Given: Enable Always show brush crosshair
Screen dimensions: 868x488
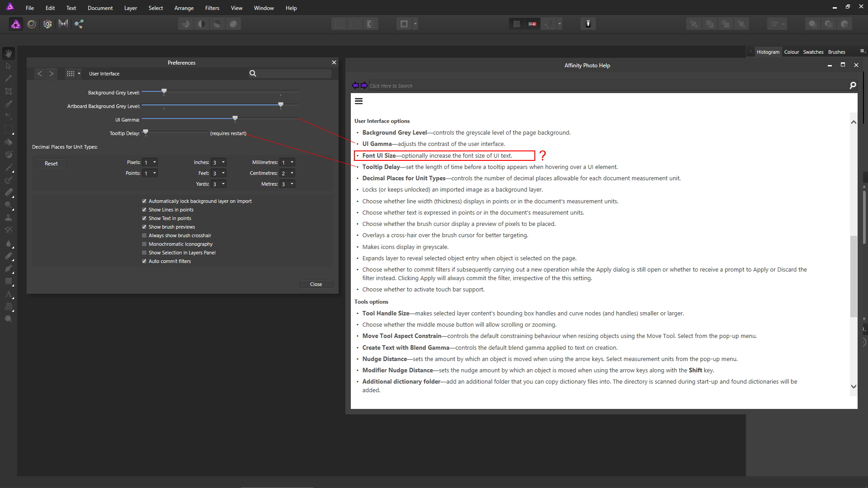Looking at the screenshot, I should point(144,235).
